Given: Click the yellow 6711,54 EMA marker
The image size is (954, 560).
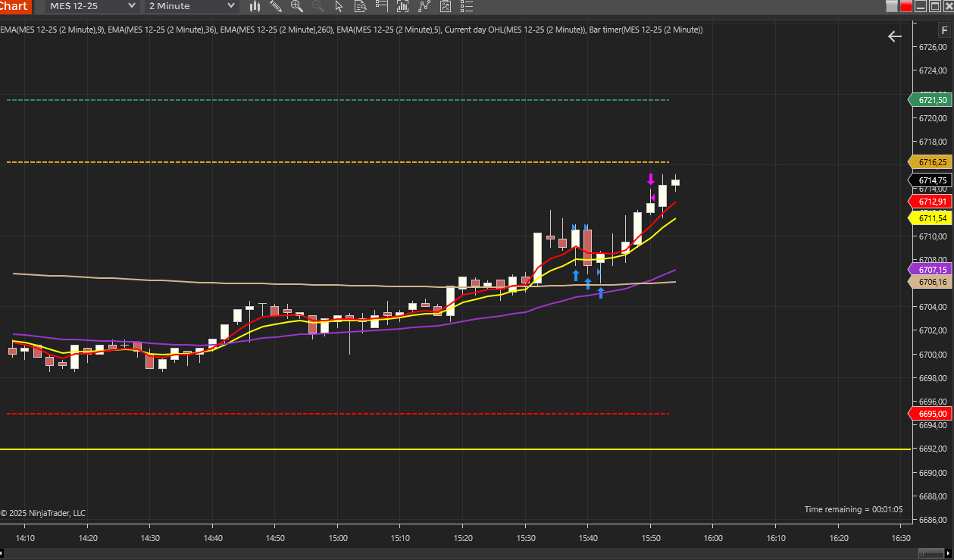Looking at the screenshot, I should (929, 218).
